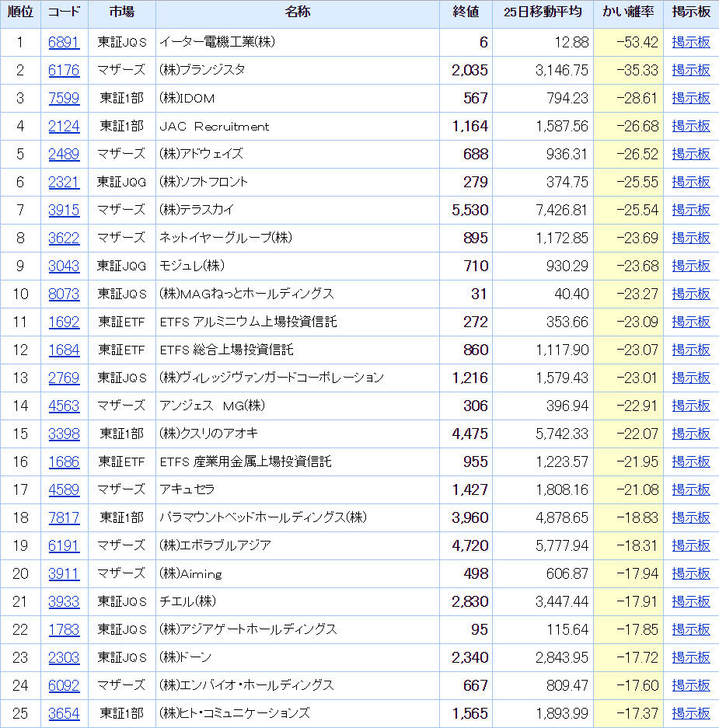Viewport: 719px width, 728px height.
Task: Open stock code 3043 link
Action: 64,266
